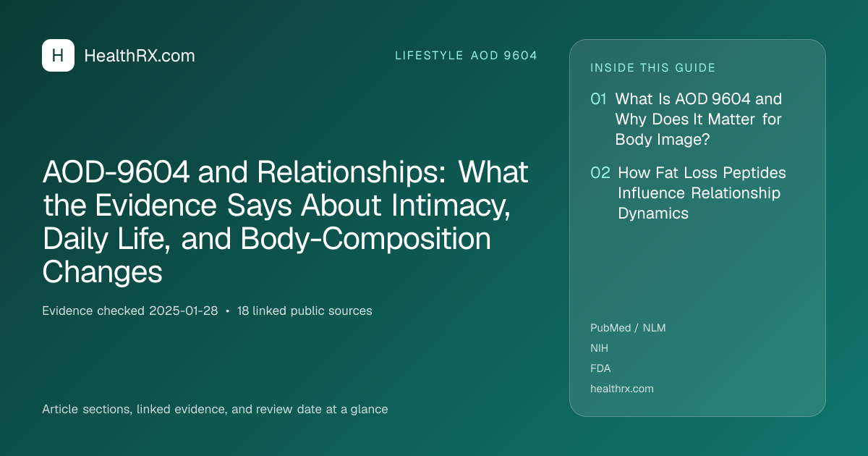Click the HealthRX H logo icon
868x456 pixels.
click(58, 56)
